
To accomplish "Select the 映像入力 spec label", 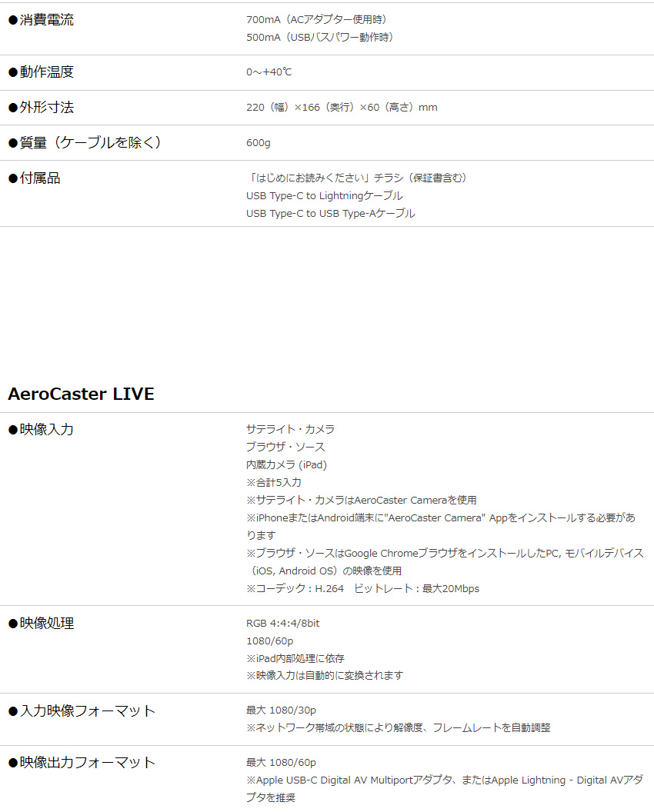I will click(x=41, y=429).
